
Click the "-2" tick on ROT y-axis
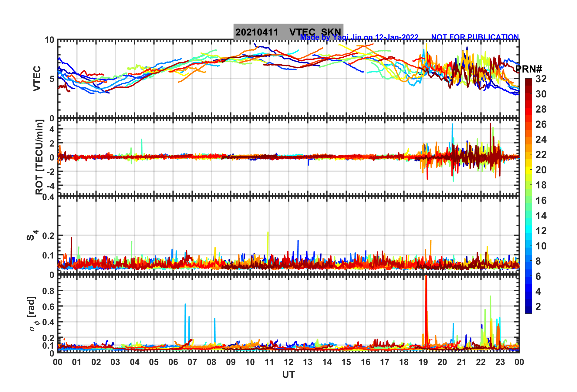pos(50,171)
